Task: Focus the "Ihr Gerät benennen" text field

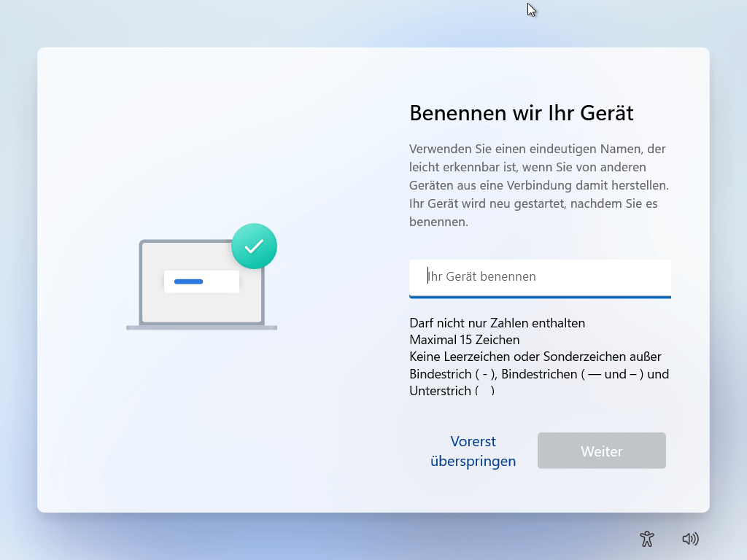Action: (x=540, y=277)
